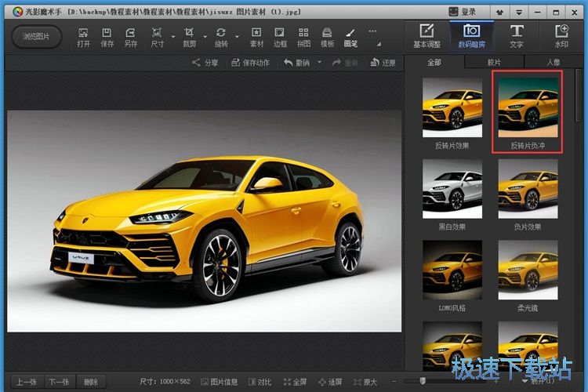Viewport: 588px width, 392px height.
Task: Select the 裁剪 crop tool
Action: point(189,38)
